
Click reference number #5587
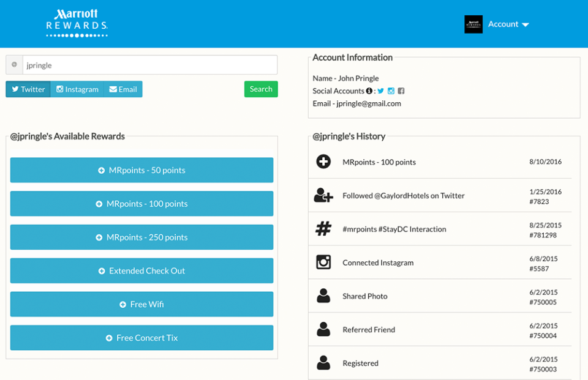click(539, 269)
